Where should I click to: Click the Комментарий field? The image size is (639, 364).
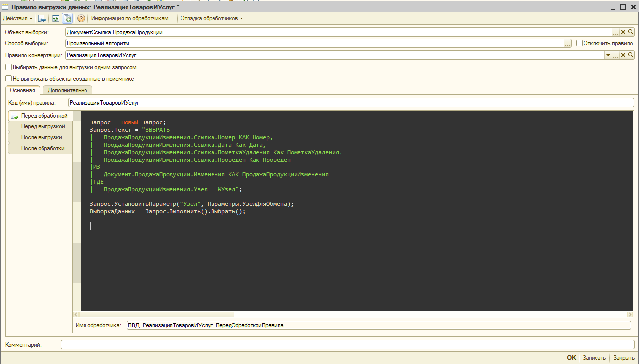click(347, 344)
